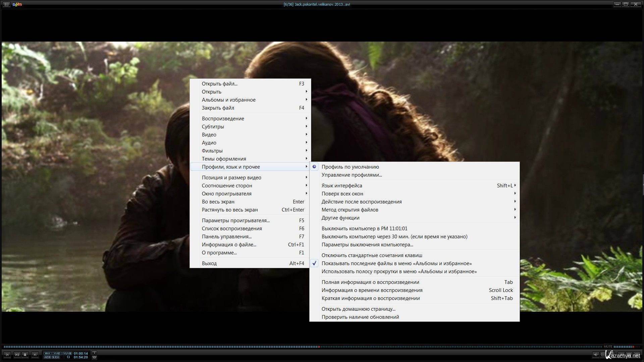Screen dimensions: 644x362
Task: Click the small info icon beside the timer
Action: pos(94,353)
